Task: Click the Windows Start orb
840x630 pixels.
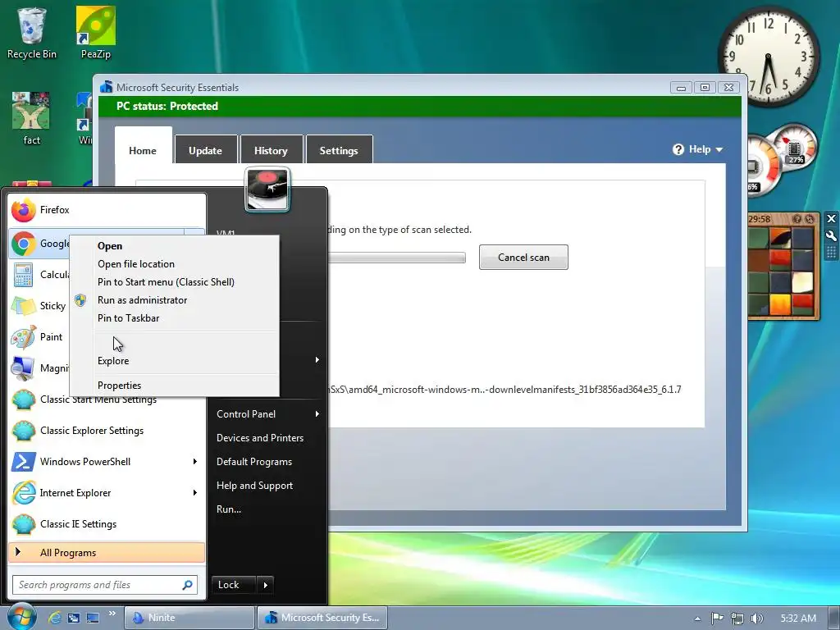Action: (x=21, y=617)
